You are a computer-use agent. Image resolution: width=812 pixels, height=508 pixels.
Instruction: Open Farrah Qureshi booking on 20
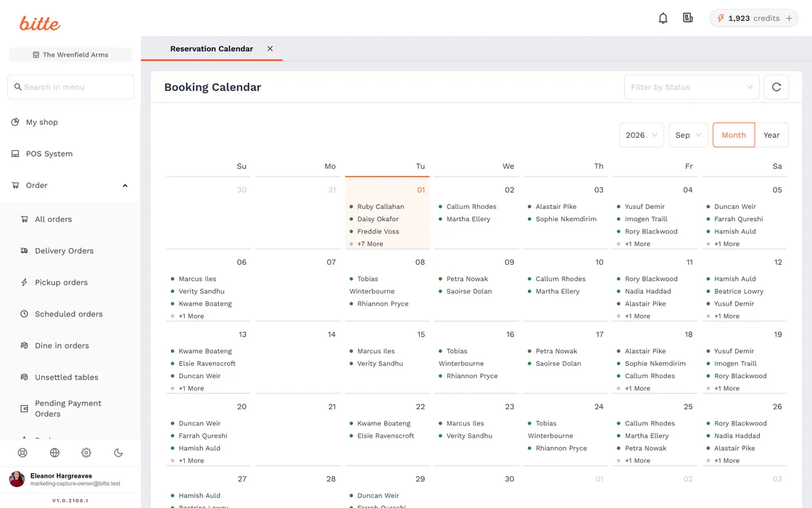coord(203,436)
